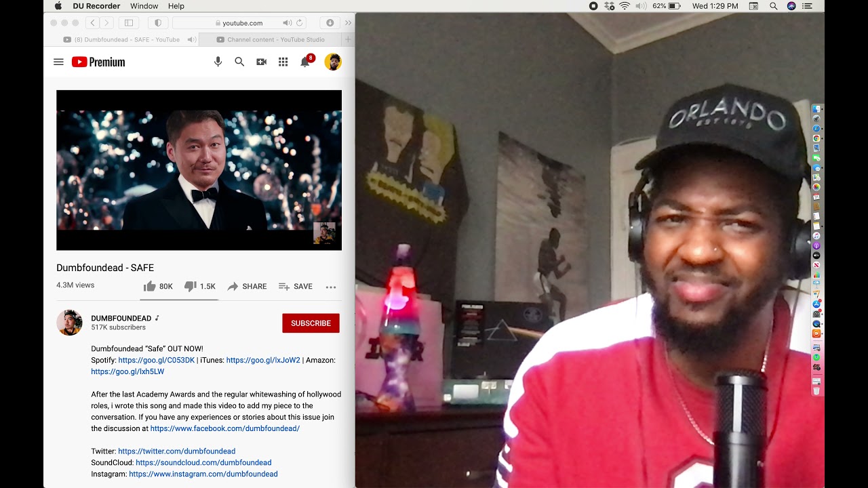Open the iTunes goo.gl/lxJoW2 link

263,360
